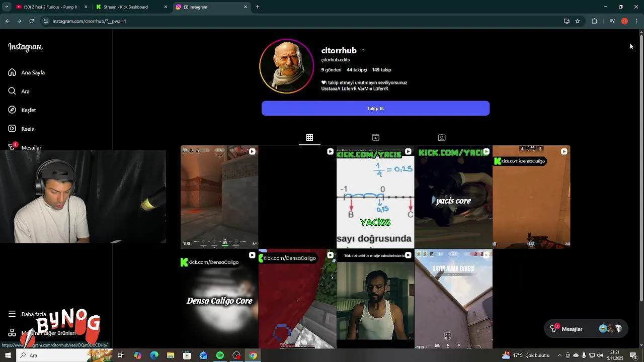Go forward in browser history
The width and height of the screenshot is (644, 362).
pyautogui.click(x=19, y=21)
